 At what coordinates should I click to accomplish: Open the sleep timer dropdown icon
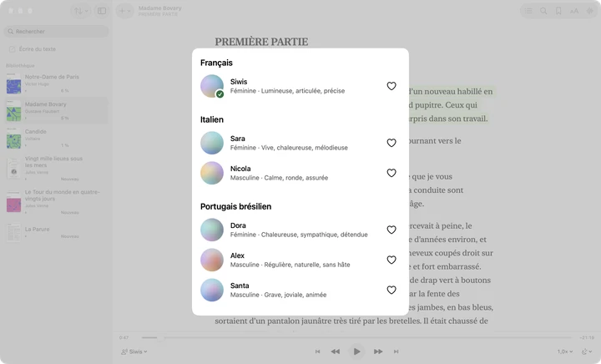click(587, 351)
